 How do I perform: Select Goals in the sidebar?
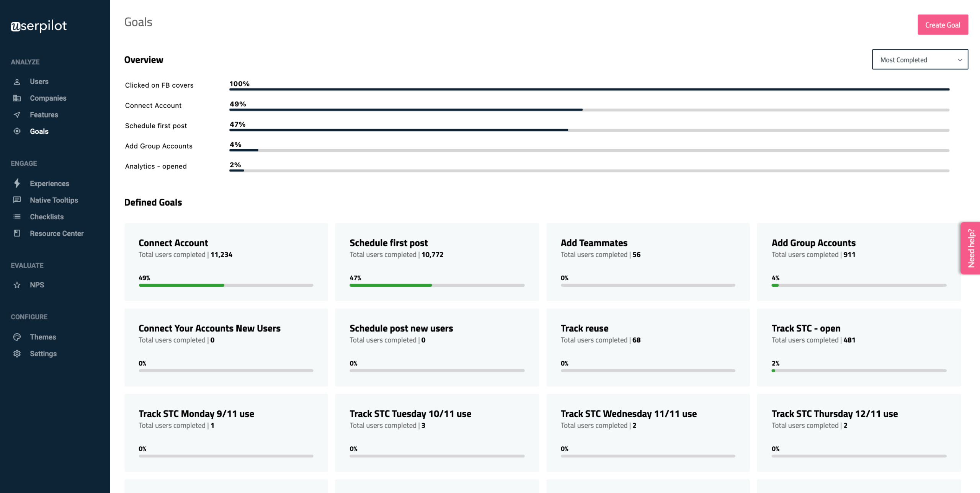(39, 131)
